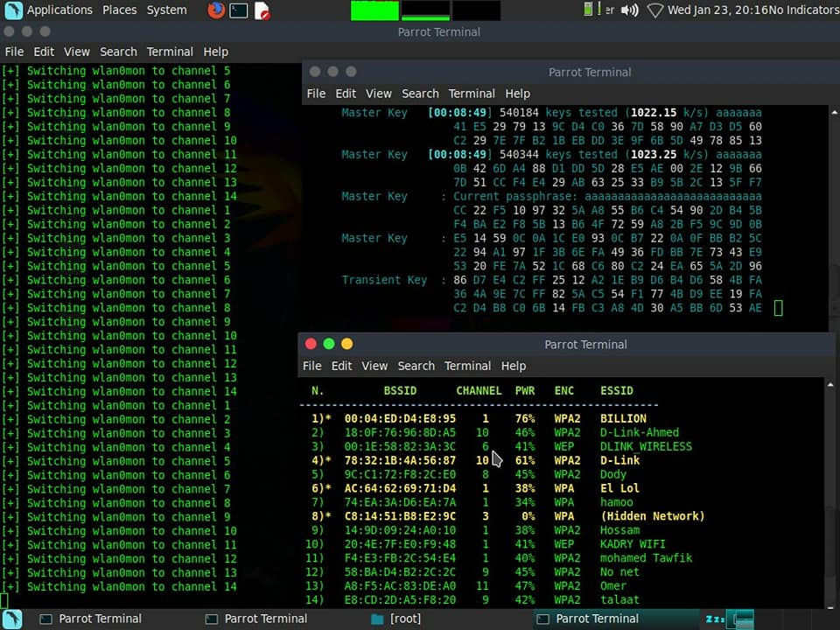Open File menu in the background terminal
This screenshot has height=630, width=840.
(x=15, y=52)
